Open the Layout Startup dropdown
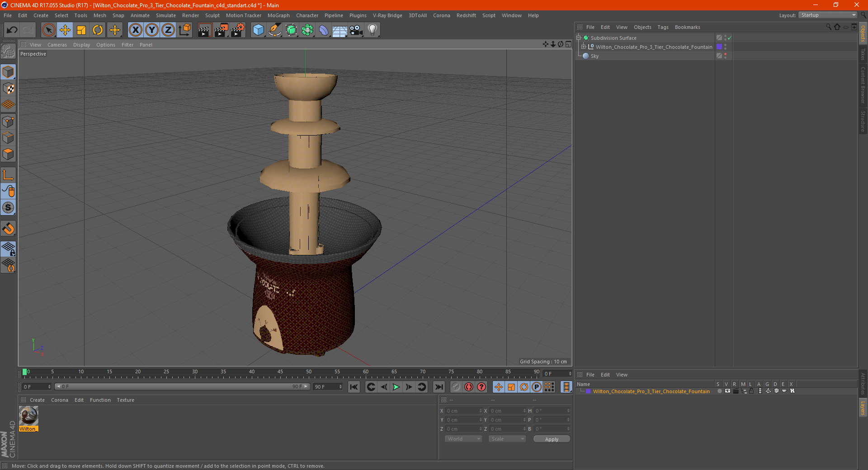Screen dimensions: 868x470 [828, 15]
